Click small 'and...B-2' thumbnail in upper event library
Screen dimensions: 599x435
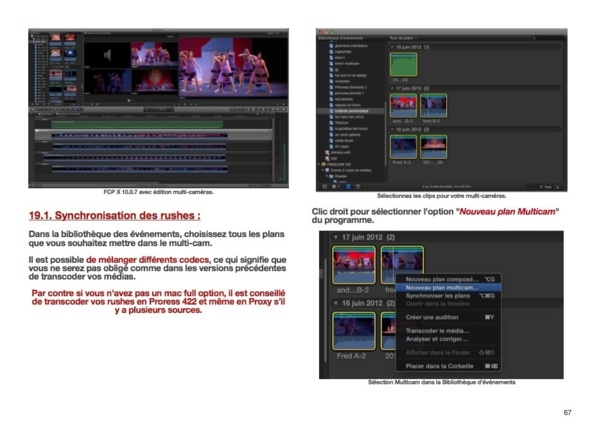click(403, 105)
